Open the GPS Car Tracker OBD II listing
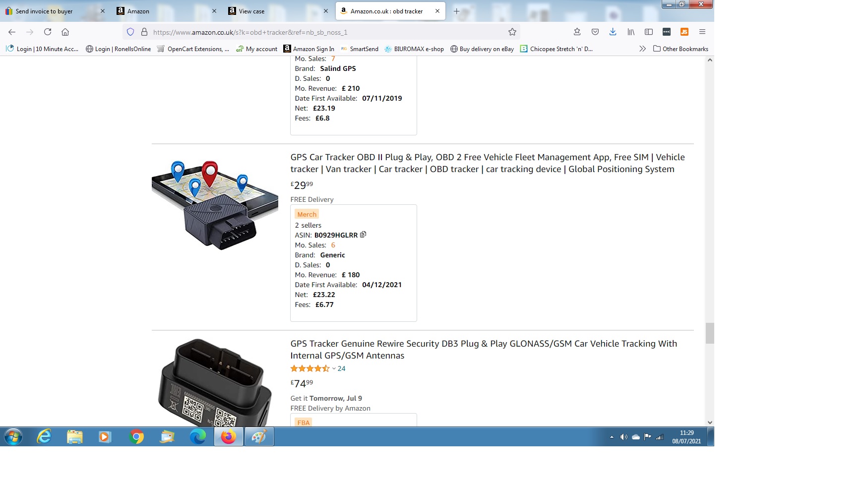Screen dimensions: 868x484 coord(487,163)
